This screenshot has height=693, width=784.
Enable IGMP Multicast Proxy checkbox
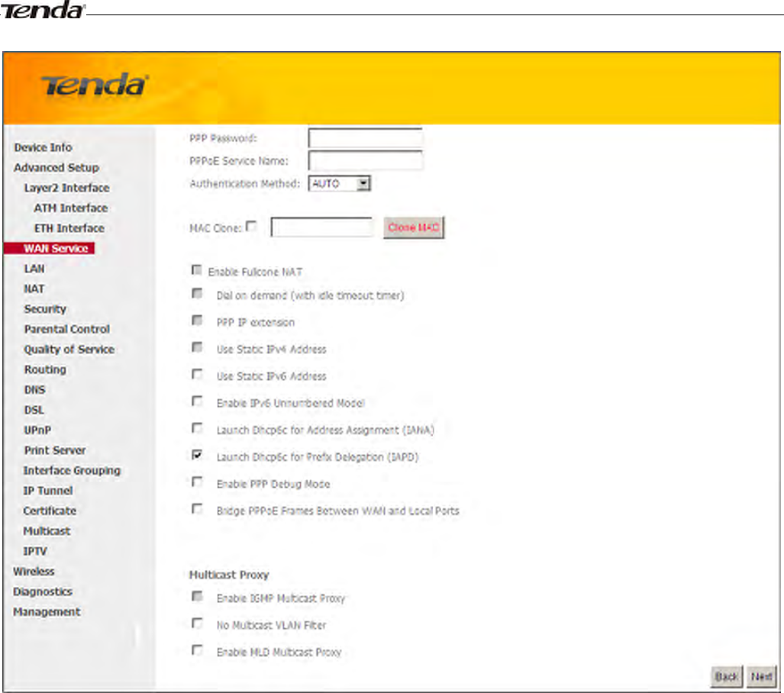coord(197,596)
